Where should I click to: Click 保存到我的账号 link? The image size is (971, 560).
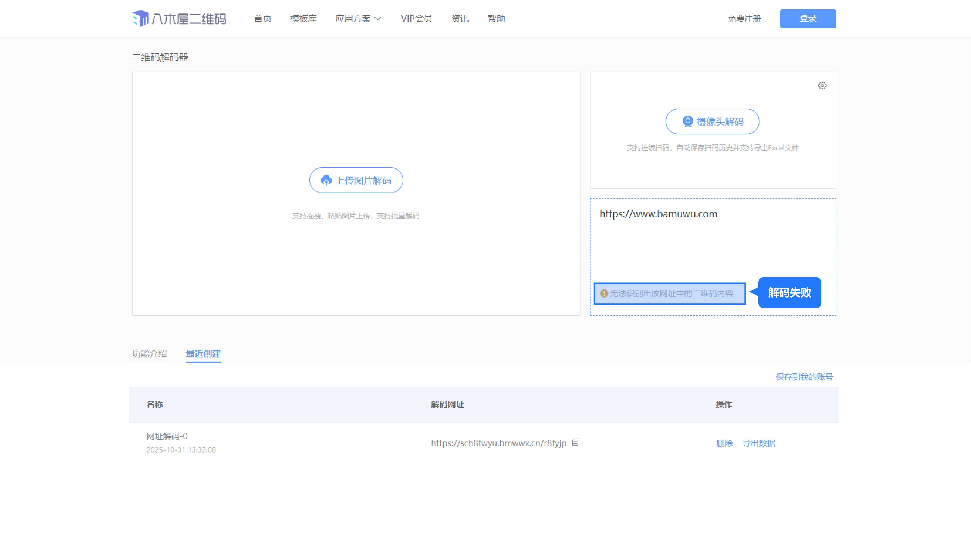[x=804, y=377]
